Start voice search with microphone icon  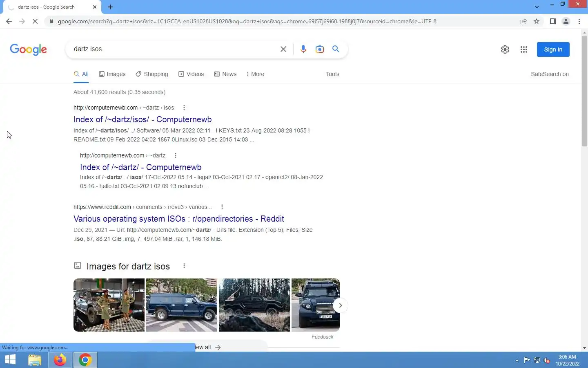click(x=303, y=49)
